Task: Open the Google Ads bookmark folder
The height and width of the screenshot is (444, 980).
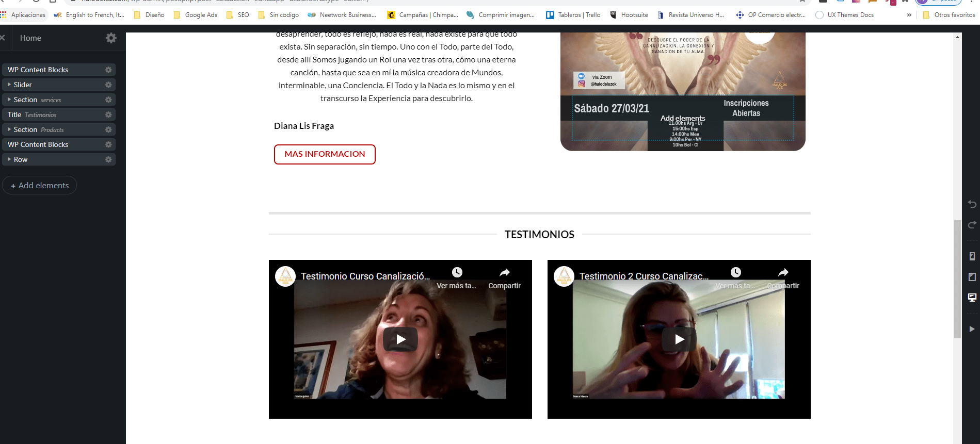Action: 196,15
